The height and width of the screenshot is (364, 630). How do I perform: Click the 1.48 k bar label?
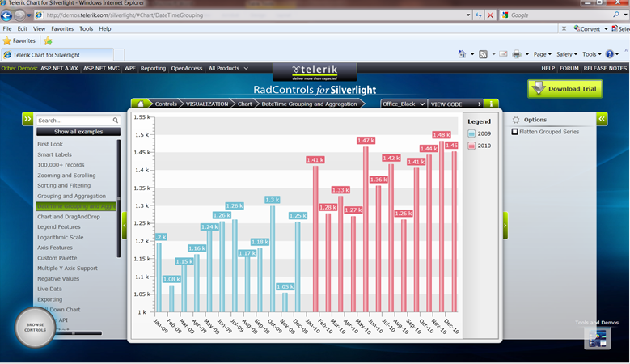[x=441, y=135]
